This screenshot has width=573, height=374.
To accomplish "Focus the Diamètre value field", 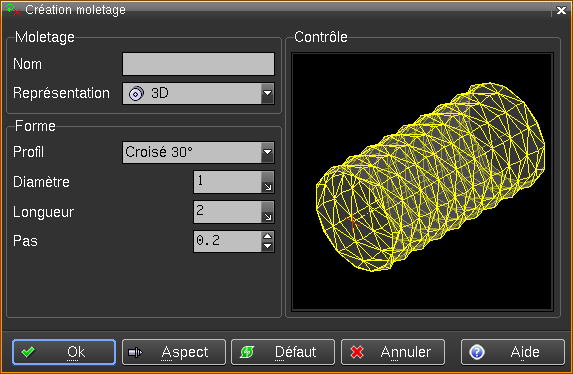I will (228, 182).
